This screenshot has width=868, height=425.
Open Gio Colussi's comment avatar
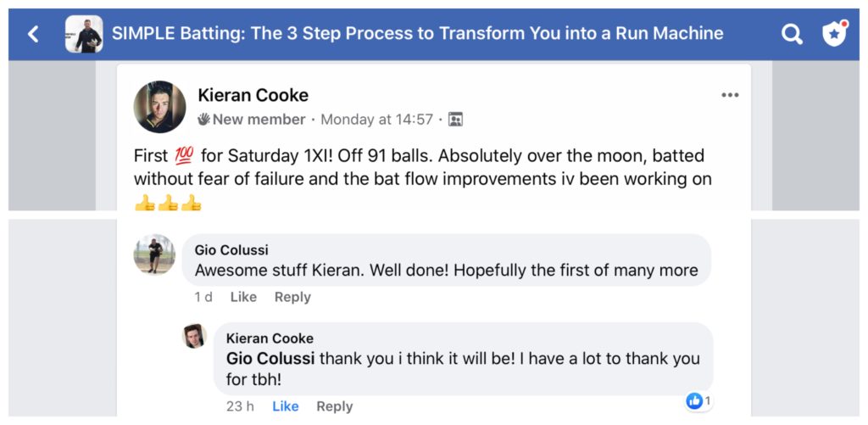(x=154, y=254)
